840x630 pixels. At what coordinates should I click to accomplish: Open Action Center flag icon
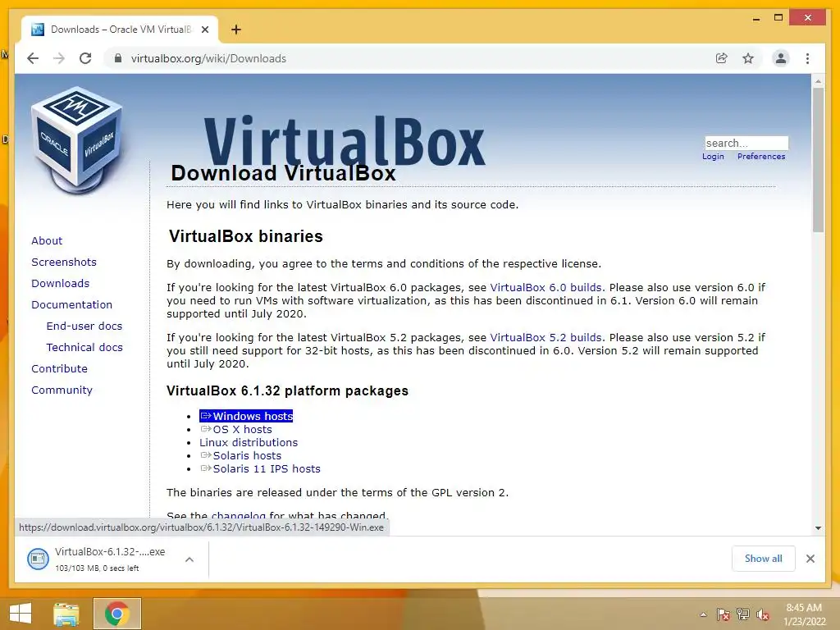click(x=723, y=614)
